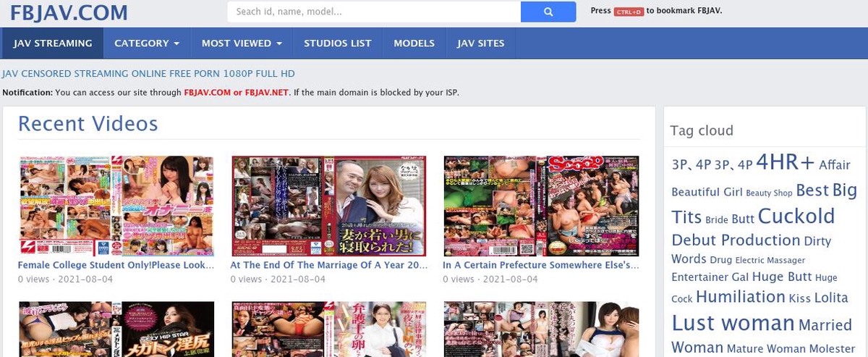Image resolution: width=868 pixels, height=357 pixels.
Task: Click thumbnail above 'In A Certain Prefecture' title
Action: click(x=541, y=206)
